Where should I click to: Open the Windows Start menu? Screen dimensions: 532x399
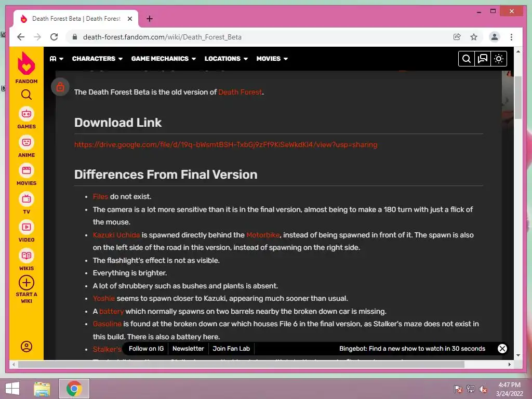pyautogui.click(x=12, y=389)
